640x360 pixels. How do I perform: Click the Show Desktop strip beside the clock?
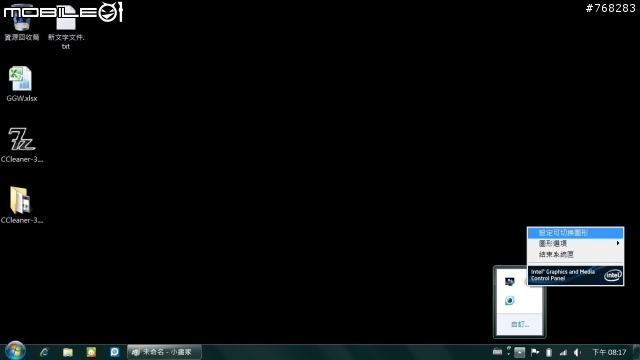tap(636, 352)
